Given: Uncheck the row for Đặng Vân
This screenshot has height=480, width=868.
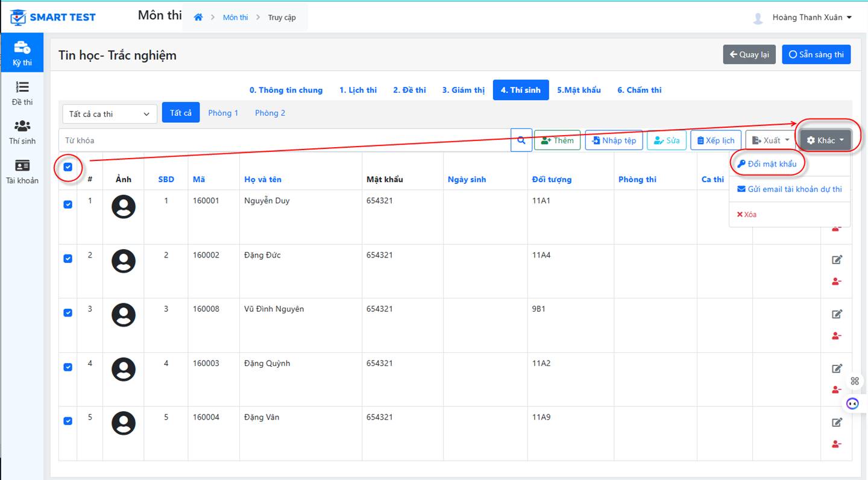Looking at the screenshot, I should [68, 421].
